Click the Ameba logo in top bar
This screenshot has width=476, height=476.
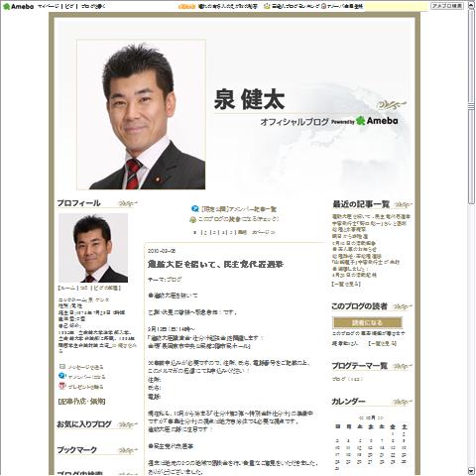click(18, 6)
